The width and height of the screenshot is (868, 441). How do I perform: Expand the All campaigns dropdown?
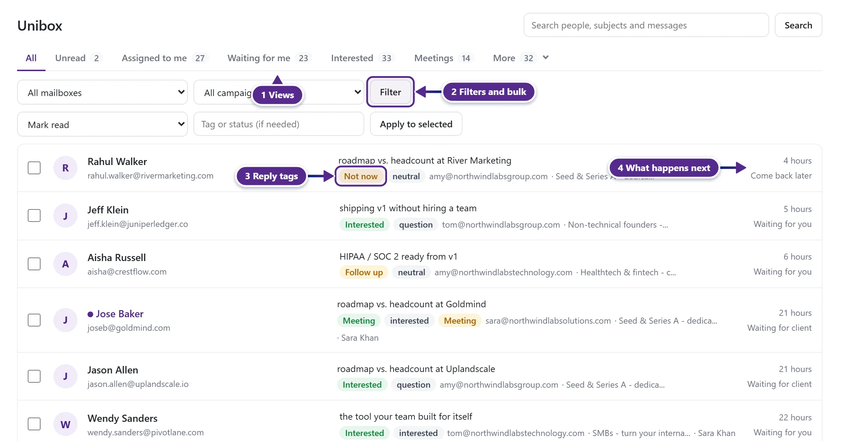[279, 92]
